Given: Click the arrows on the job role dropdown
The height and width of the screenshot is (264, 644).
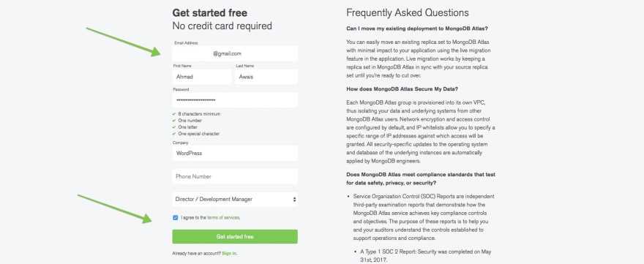Looking at the screenshot, I should pyautogui.click(x=294, y=200).
